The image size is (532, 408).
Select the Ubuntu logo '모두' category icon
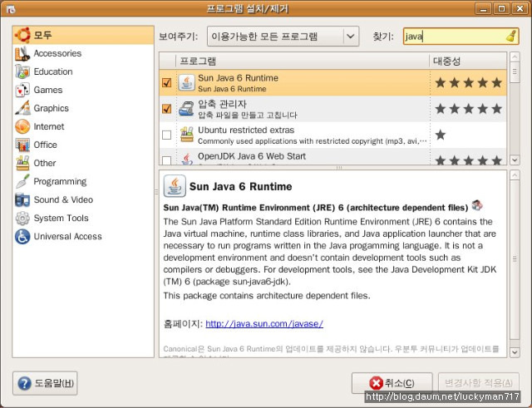pos(22,35)
